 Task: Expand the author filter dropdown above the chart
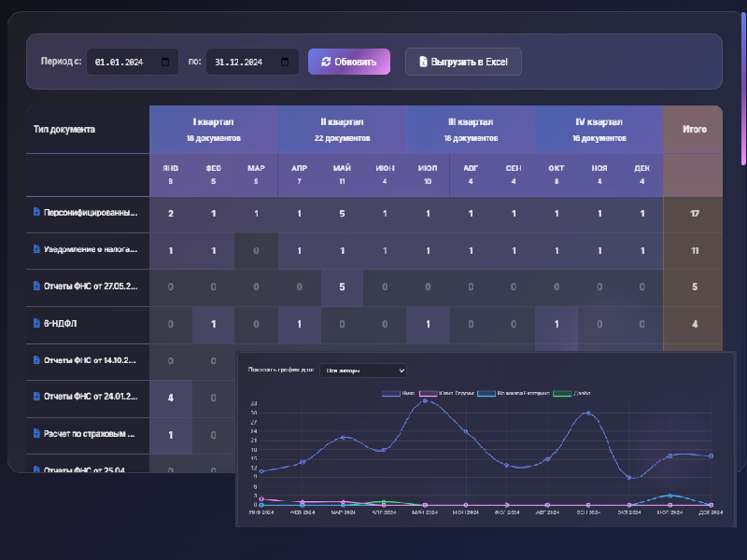pyautogui.click(x=363, y=371)
